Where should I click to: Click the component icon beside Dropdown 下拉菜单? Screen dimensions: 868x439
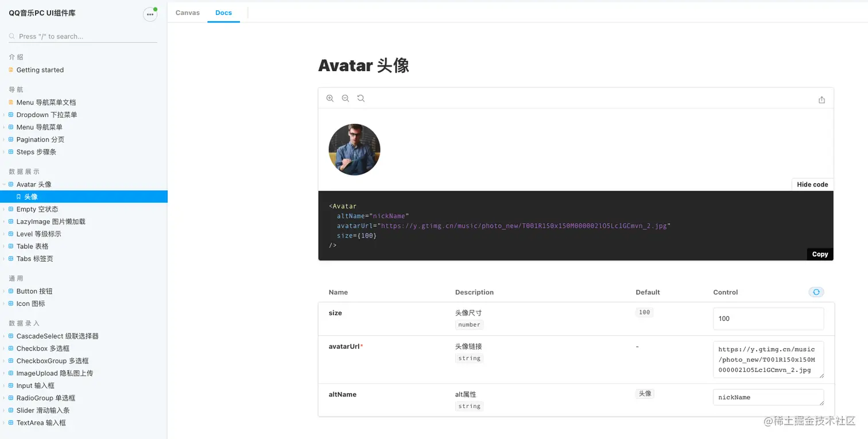[11, 115]
